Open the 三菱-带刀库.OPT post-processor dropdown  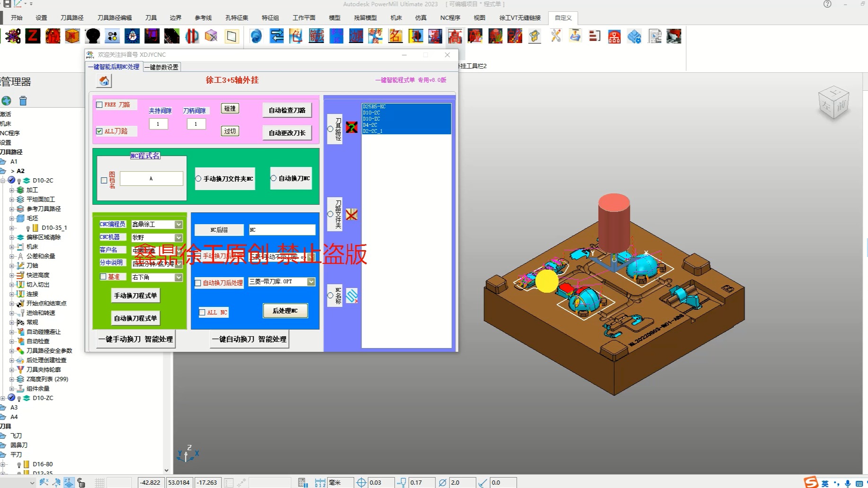click(x=311, y=282)
